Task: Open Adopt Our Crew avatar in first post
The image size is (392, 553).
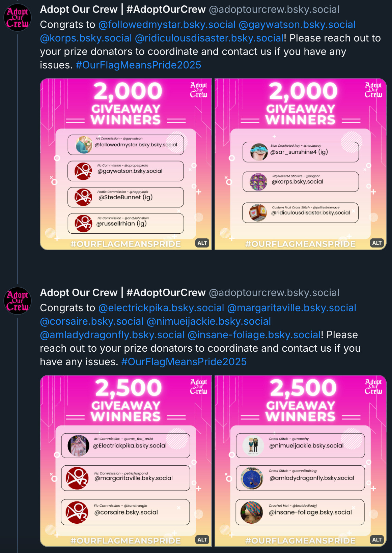Action: [x=18, y=18]
